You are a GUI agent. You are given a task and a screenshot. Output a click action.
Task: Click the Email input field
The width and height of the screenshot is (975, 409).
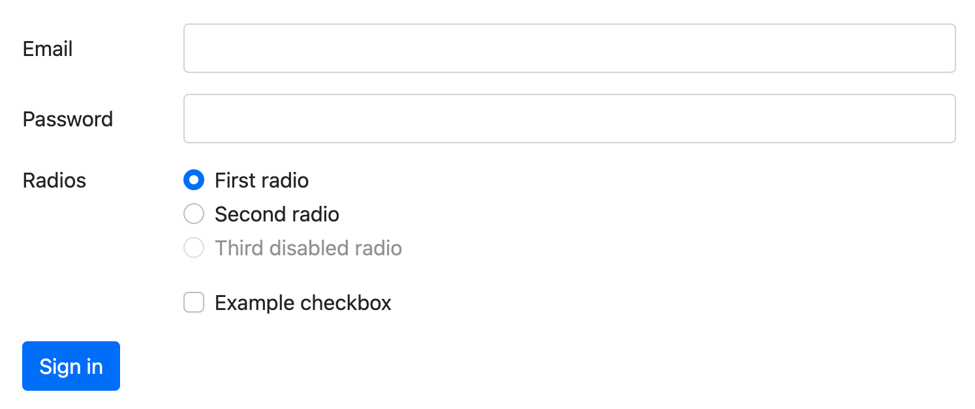point(569,48)
